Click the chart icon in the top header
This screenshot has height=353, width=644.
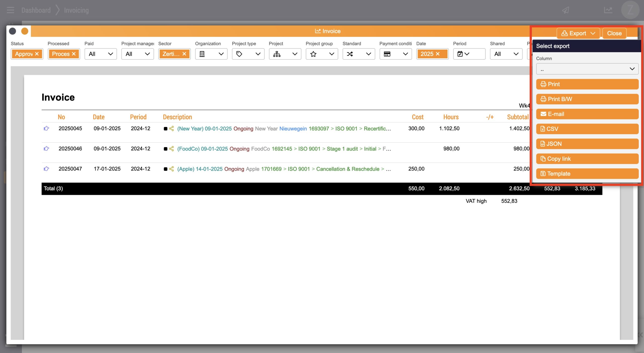coord(608,10)
